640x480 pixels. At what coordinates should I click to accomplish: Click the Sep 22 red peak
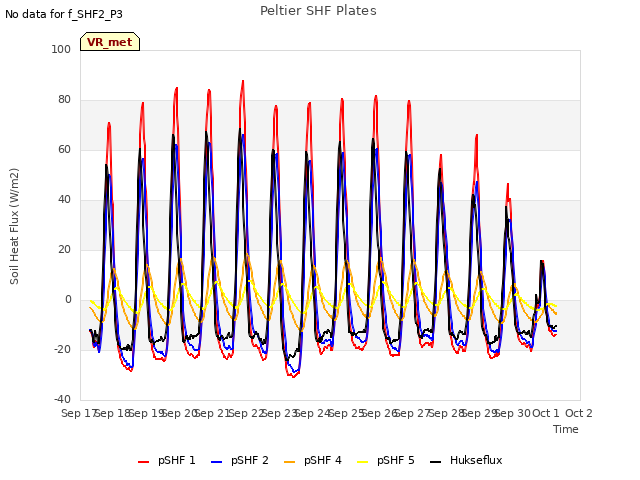click(243, 81)
